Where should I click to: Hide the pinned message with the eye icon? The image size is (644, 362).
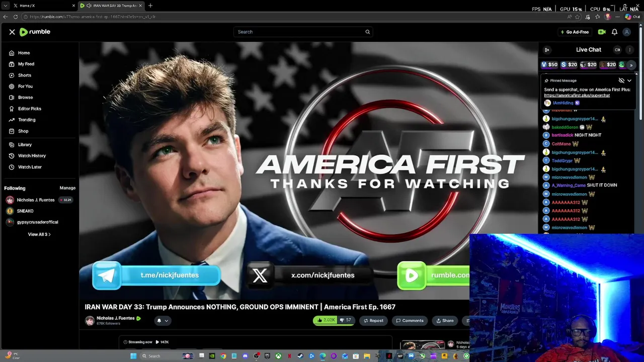621,80
